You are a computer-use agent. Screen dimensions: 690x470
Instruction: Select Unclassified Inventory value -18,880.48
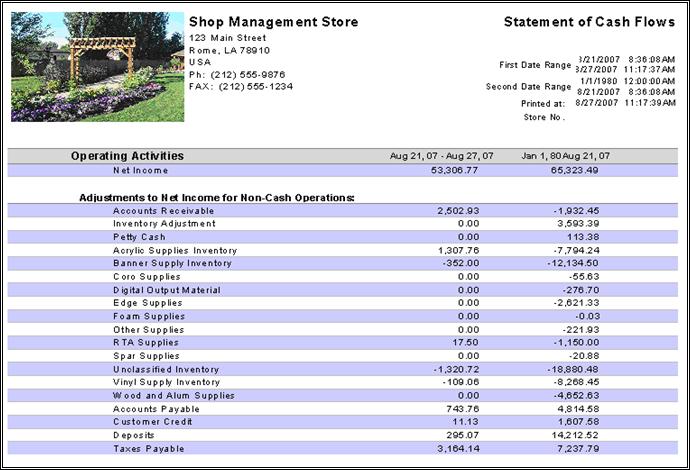(573, 370)
